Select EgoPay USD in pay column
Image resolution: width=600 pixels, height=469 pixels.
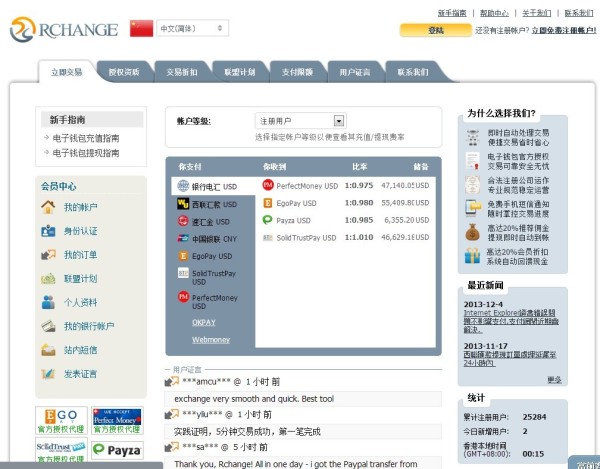point(213,256)
